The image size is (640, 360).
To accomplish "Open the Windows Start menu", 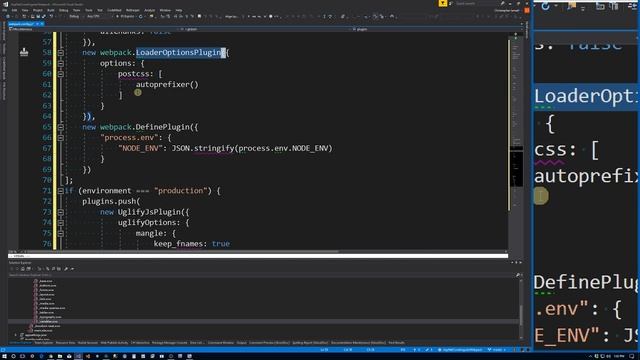I will click(3, 356).
